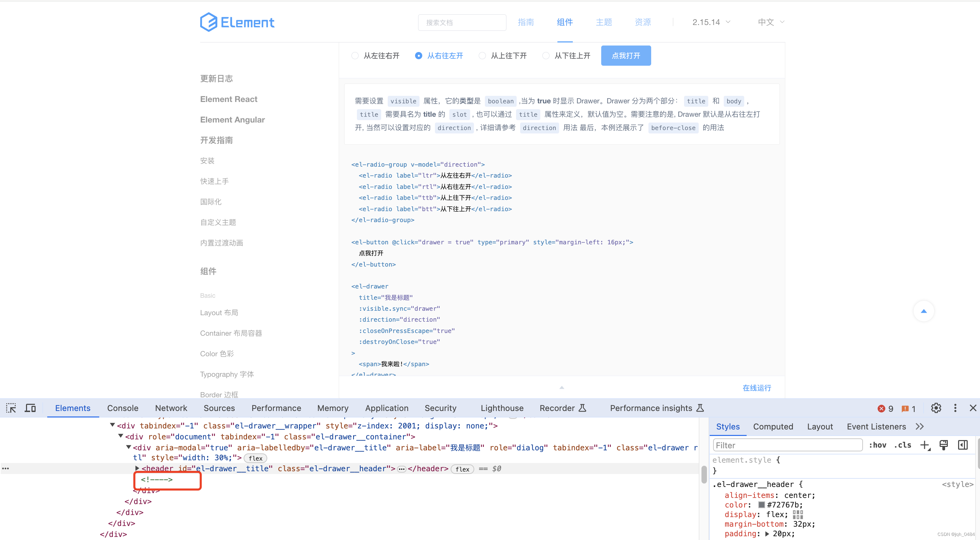Open DevTools settings gear
Screen dimensions: 980x540
(936, 408)
